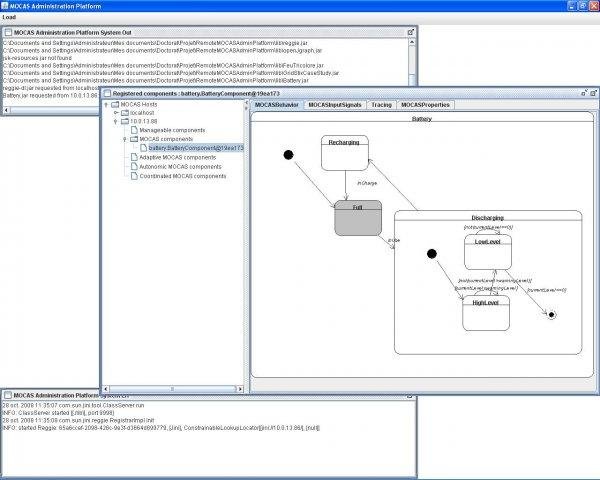This screenshot has height=480, width=600.
Task: Select Autonomic MOCAS components tree item
Action: click(x=180, y=167)
